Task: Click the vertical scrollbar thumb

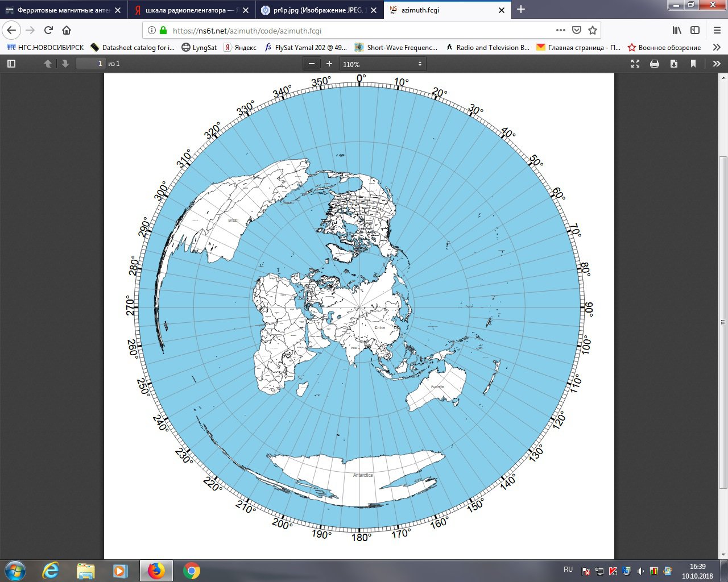Action: click(x=723, y=322)
